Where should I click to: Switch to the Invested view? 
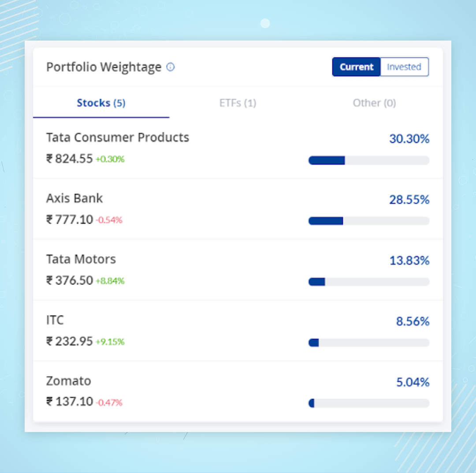pyautogui.click(x=404, y=67)
